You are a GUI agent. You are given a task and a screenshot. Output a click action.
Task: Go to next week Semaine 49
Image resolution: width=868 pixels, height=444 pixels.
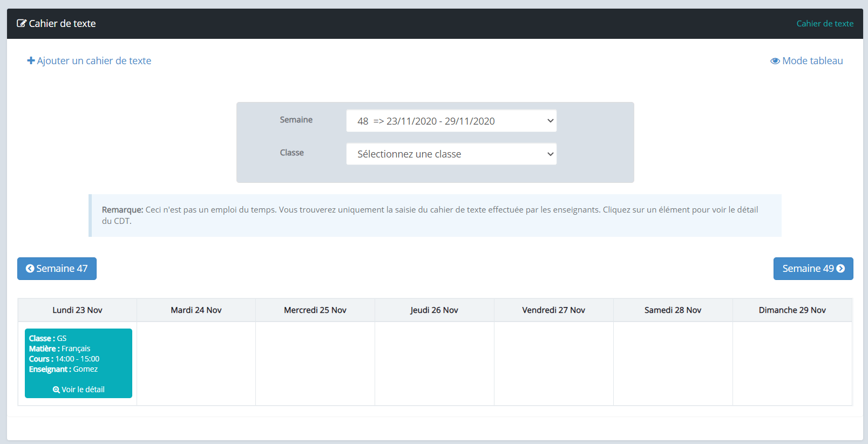pos(813,269)
